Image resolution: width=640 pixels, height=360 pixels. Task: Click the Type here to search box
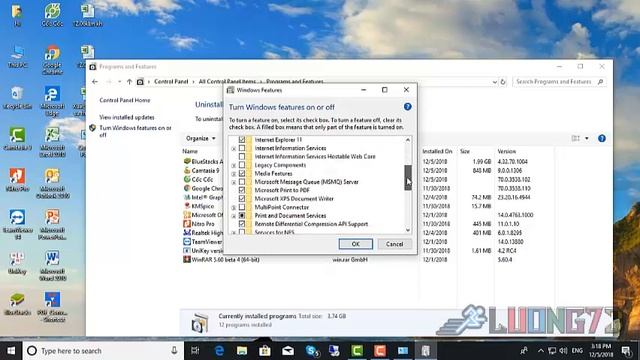pyautogui.click(x=104, y=351)
